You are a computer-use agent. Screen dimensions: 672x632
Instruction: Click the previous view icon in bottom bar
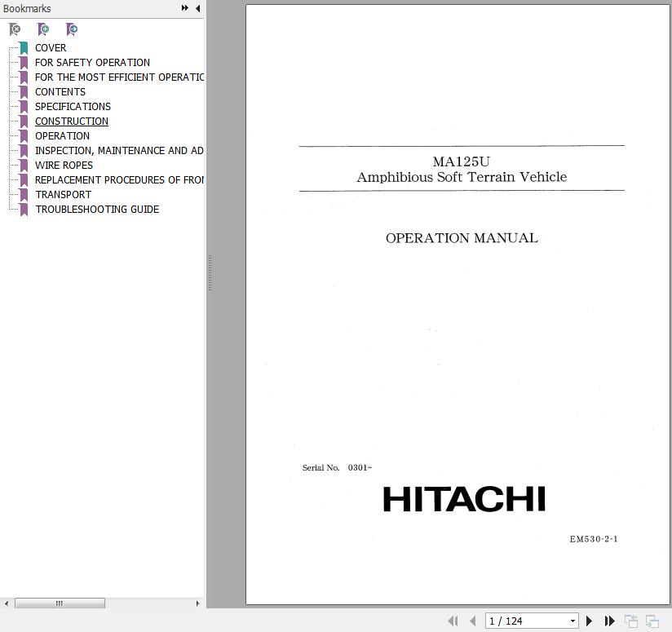(631, 621)
